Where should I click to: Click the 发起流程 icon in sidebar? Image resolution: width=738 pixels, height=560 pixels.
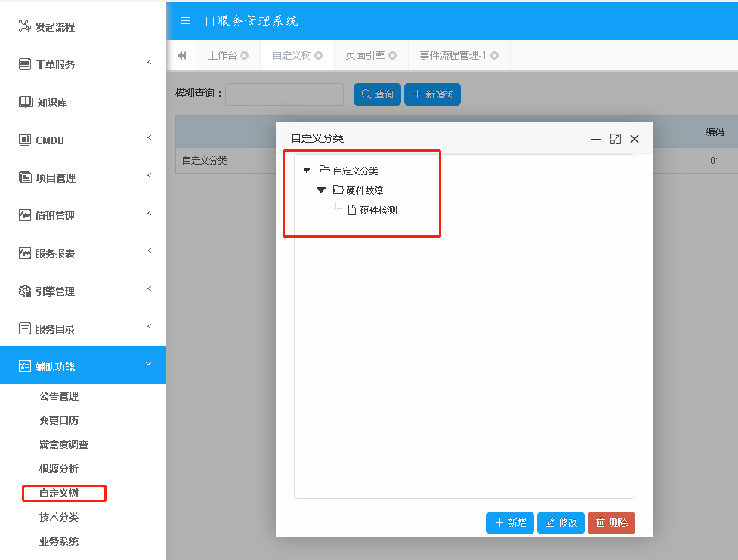[x=25, y=27]
